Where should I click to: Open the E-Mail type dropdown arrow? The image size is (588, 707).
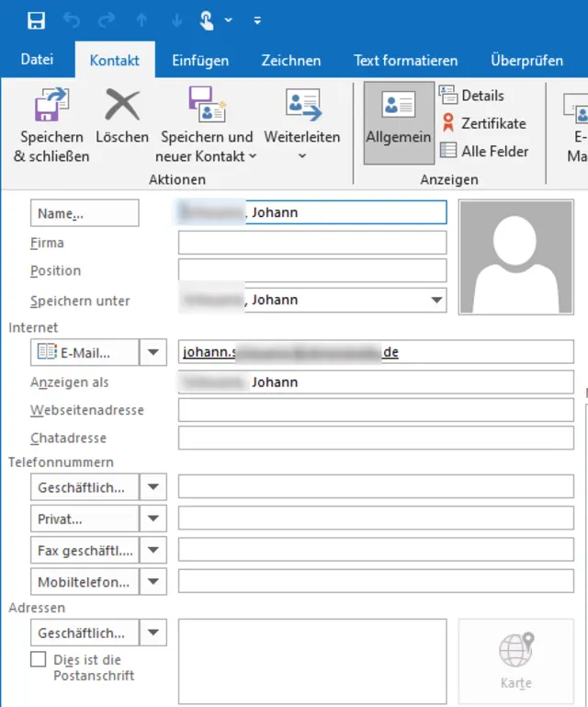[x=153, y=352]
